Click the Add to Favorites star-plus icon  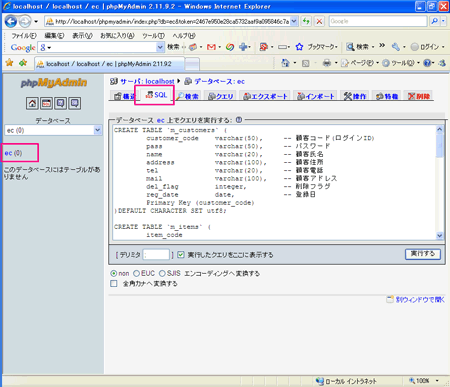click(23, 62)
